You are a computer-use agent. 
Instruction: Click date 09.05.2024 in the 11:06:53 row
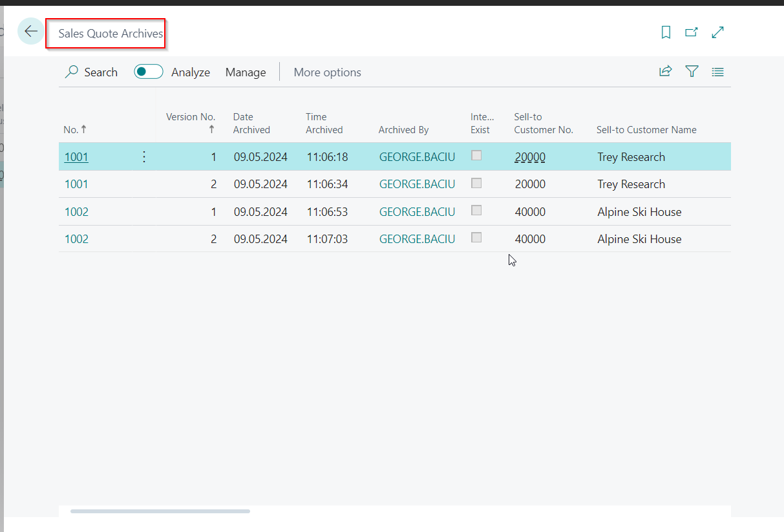tap(260, 212)
